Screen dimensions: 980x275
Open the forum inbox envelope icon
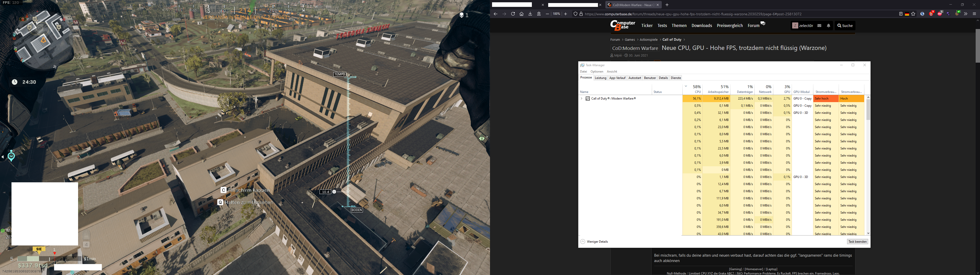pos(819,26)
